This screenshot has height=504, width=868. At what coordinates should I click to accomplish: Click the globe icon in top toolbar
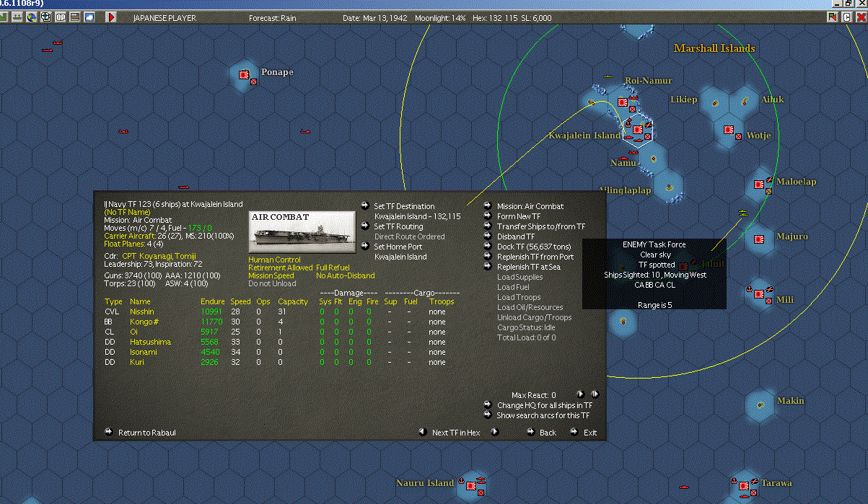(x=31, y=17)
